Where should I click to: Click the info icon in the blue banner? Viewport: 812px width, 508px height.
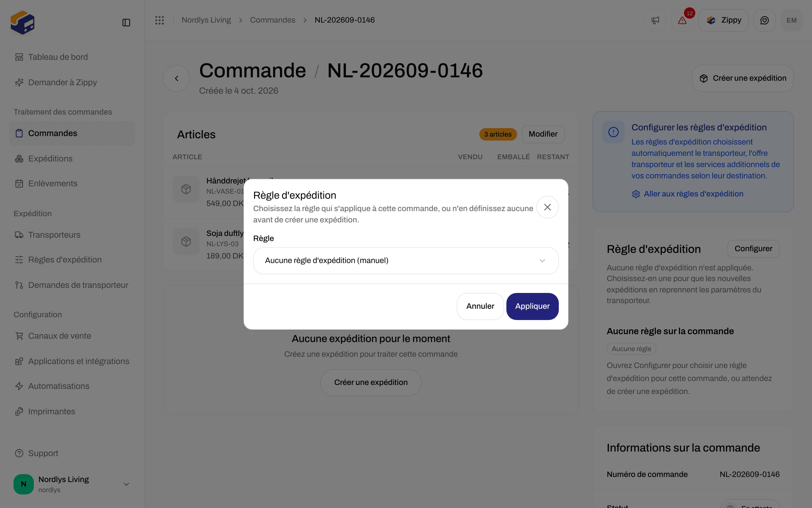613,132
